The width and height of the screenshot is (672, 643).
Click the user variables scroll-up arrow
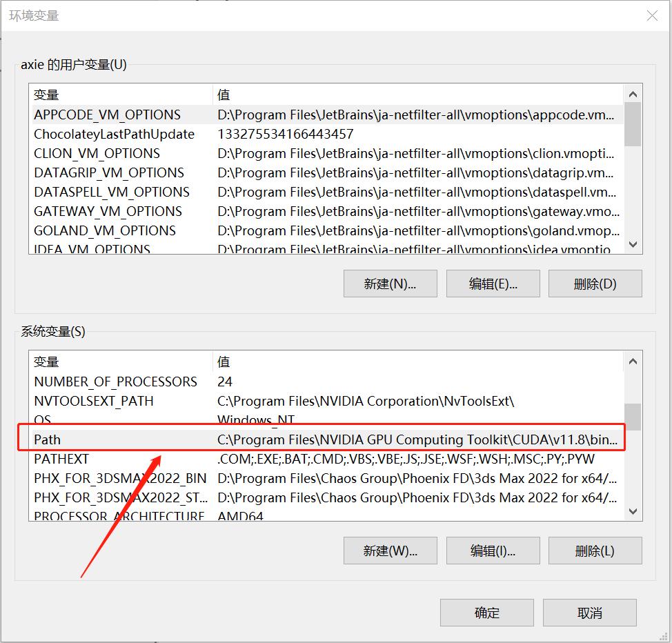(x=633, y=94)
